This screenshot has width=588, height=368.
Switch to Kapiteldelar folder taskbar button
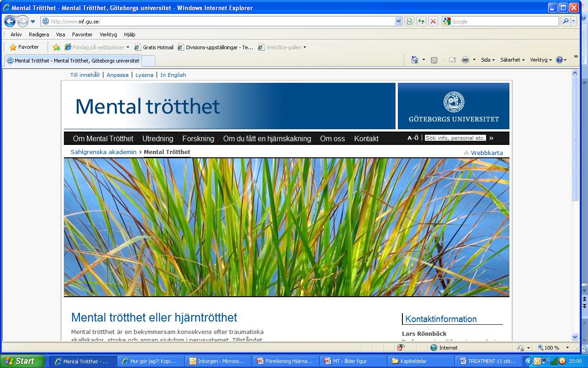(420, 361)
